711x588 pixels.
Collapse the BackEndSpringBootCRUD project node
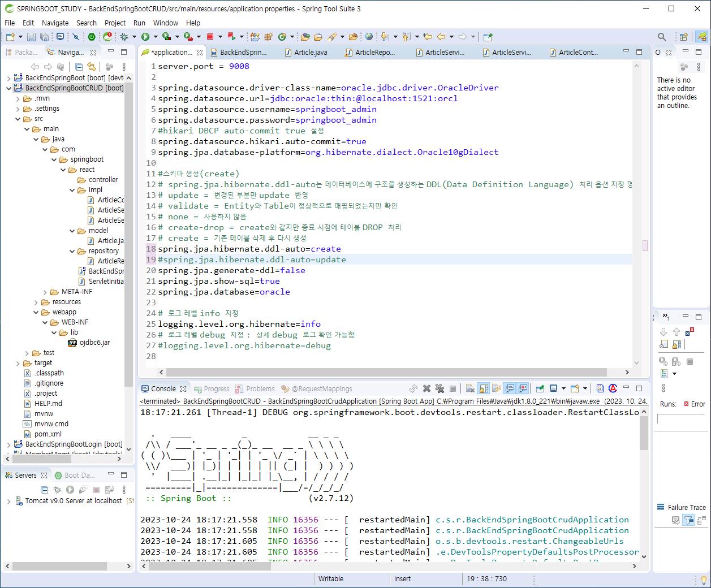tap(8, 88)
